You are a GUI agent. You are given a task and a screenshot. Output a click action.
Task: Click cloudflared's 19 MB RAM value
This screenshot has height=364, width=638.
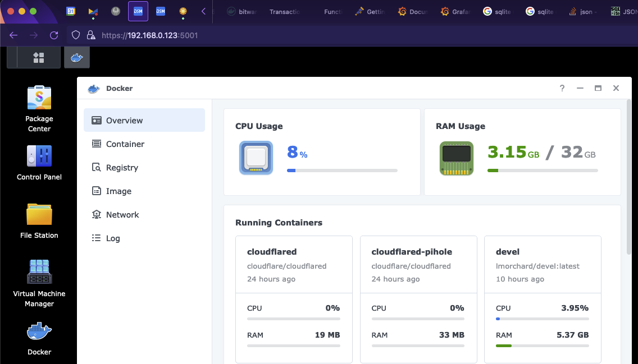pos(327,335)
